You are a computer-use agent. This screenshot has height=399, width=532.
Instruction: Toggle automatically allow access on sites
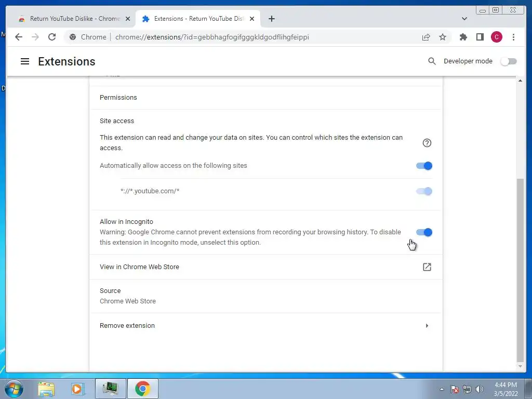pyautogui.click(x=424, y=166)
